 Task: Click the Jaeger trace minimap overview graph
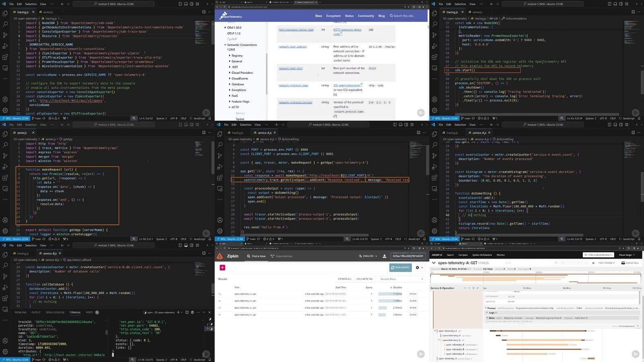pyautogui.click(x=535, y=278)
